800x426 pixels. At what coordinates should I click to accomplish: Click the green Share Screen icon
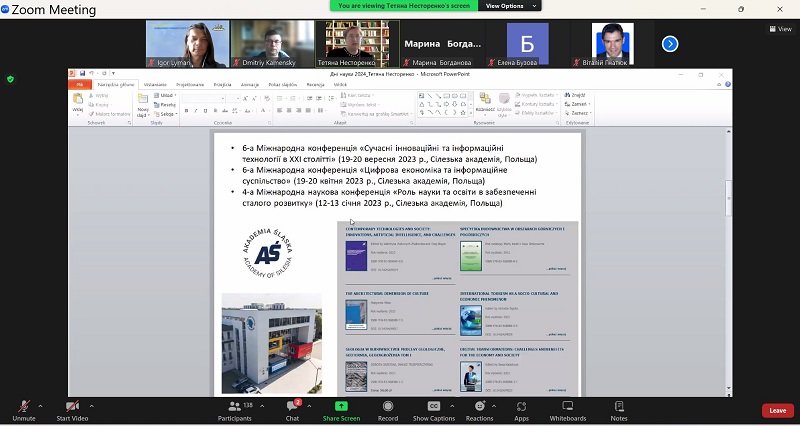(341, 407)
